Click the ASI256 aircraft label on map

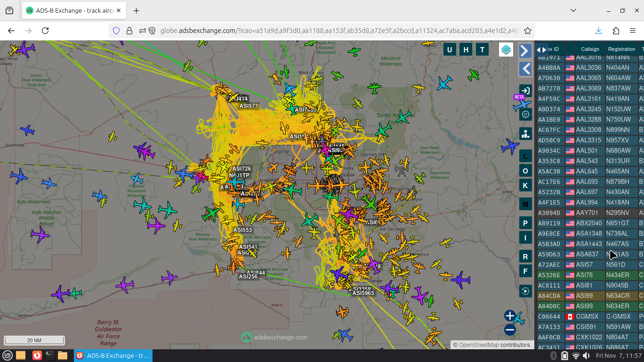(x=248, y=277)
